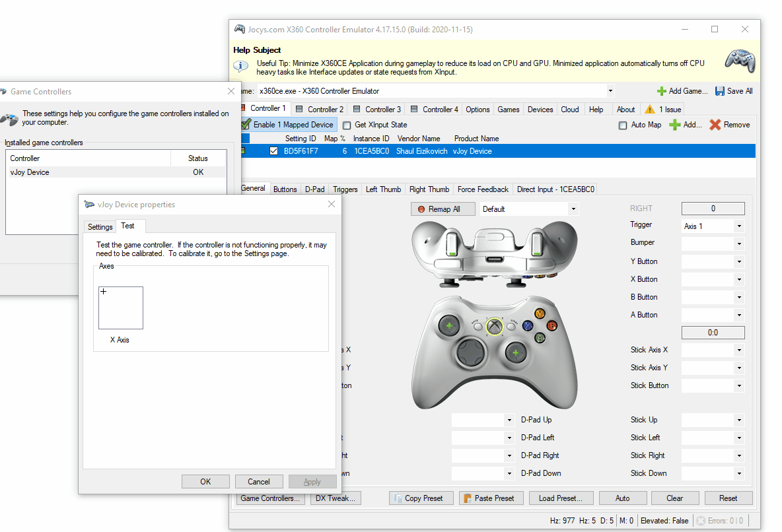This screenshot has width=782, height=532.
Task: Switch to the Force Feedback tab
Action: pos(483,189)
